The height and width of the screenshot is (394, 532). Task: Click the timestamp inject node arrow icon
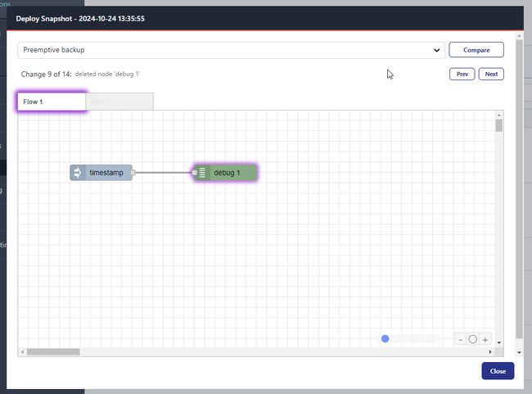(x=78, y=173)
